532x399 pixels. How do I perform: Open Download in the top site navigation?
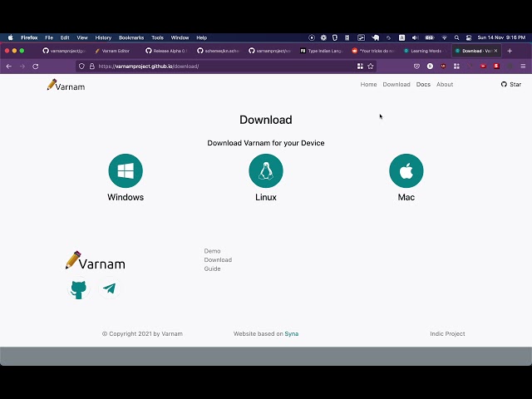397,85
